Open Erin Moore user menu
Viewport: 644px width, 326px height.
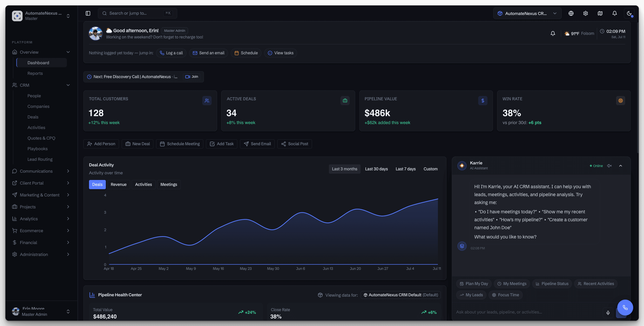point(41,311)
